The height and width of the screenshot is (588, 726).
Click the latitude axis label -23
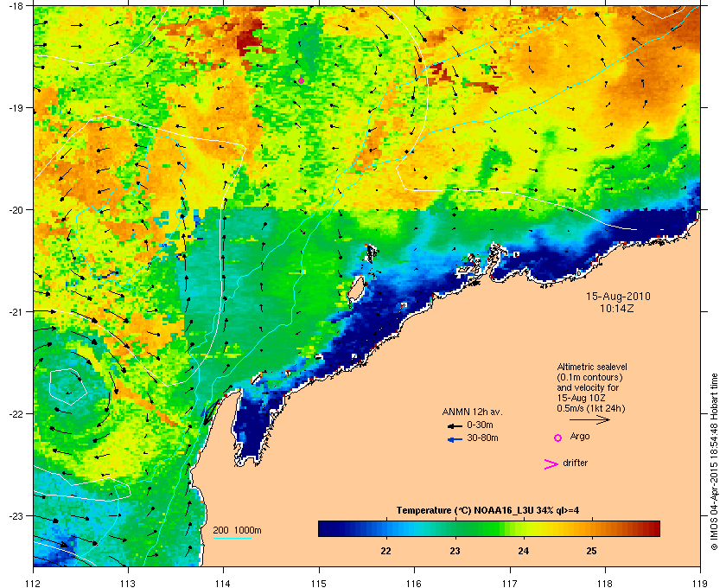(15, 515)
